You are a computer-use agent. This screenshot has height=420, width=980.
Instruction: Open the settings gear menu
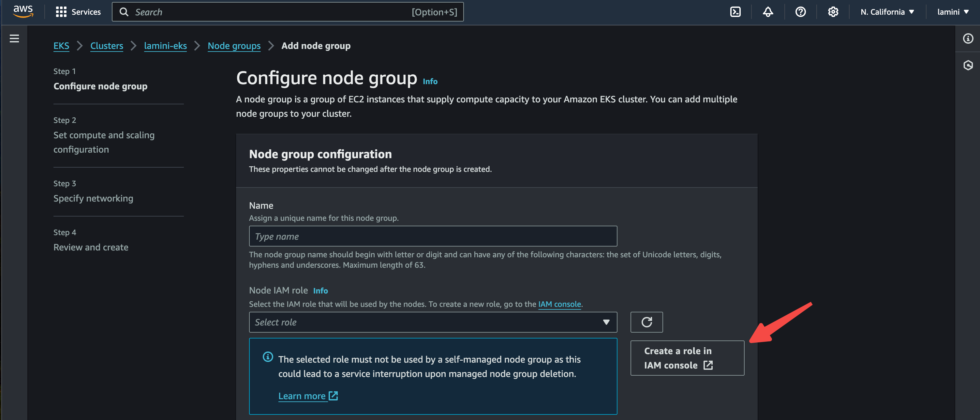[x=833, y=12]
